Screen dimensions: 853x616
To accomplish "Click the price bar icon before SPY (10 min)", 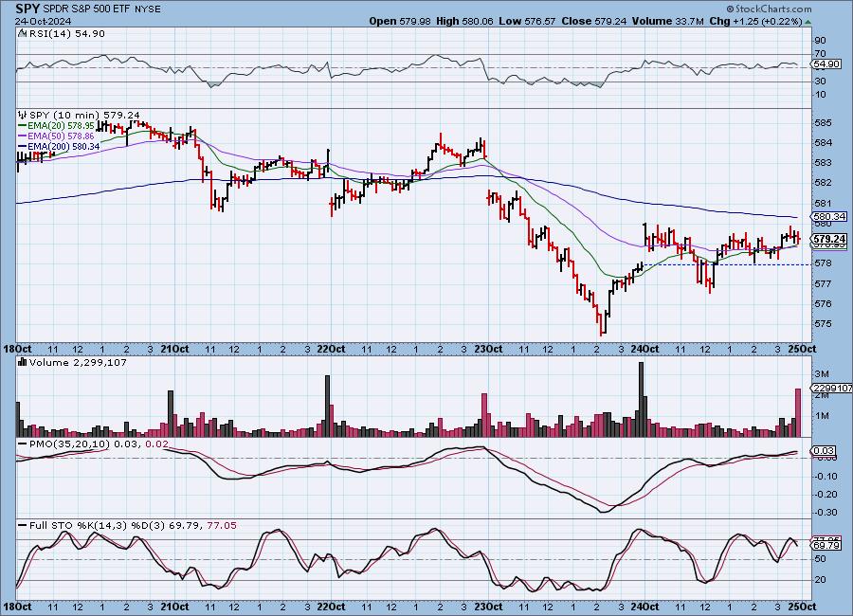I will (23, 115).
